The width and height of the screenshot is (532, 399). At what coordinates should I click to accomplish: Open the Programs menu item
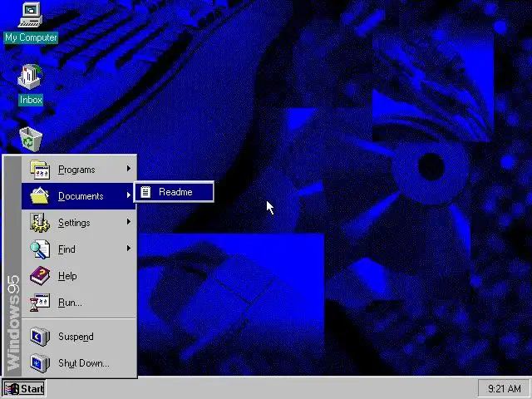coord(79,170)
